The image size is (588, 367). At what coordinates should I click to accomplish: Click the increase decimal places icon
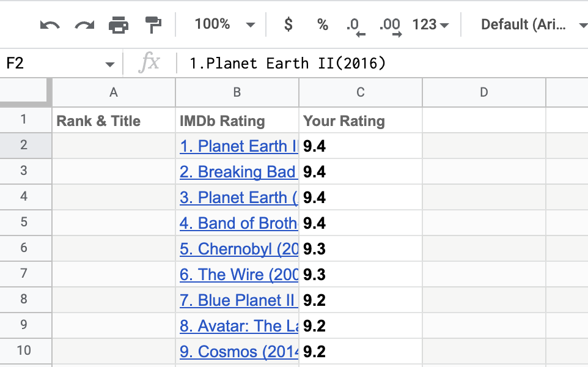pyautogui.click(x=390, y=26)
